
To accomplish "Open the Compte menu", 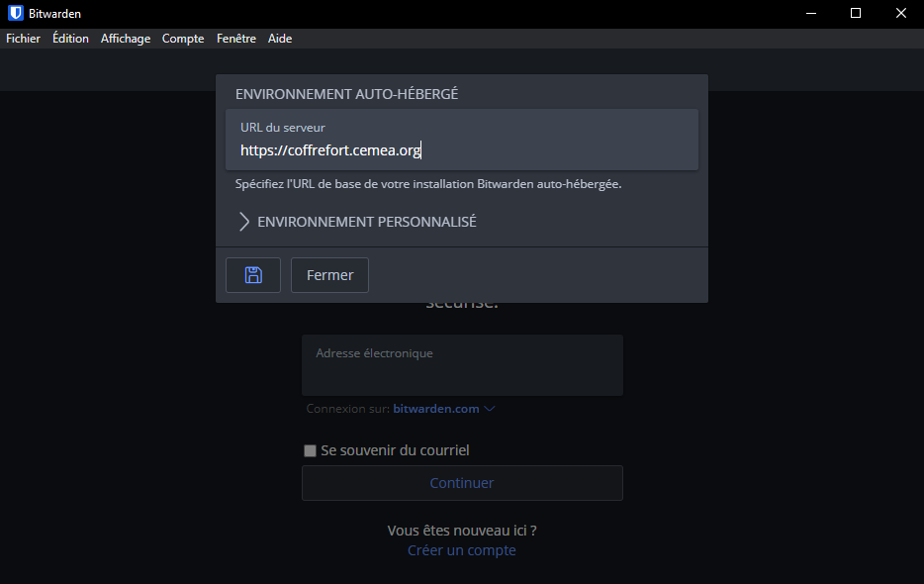I will [183, 39].
